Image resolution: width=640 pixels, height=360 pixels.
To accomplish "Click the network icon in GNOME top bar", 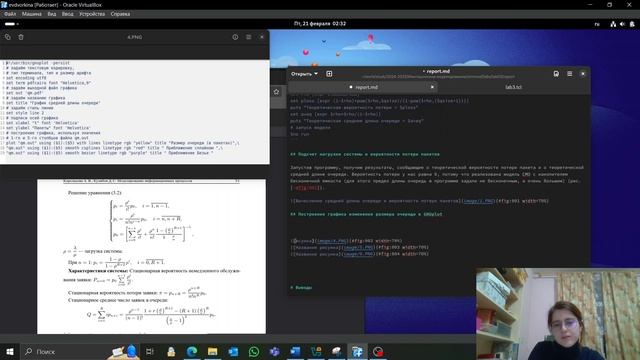I will point(613,24).
